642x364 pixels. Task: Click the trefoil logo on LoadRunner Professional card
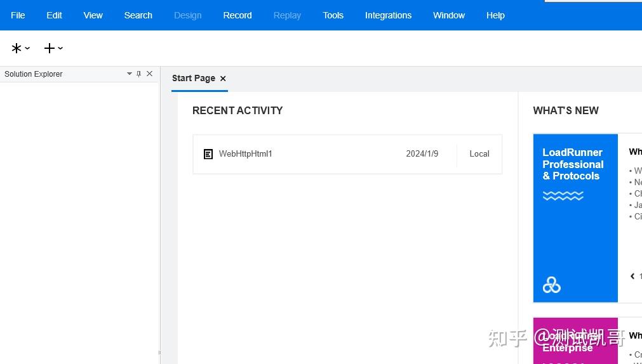point(551,285)
